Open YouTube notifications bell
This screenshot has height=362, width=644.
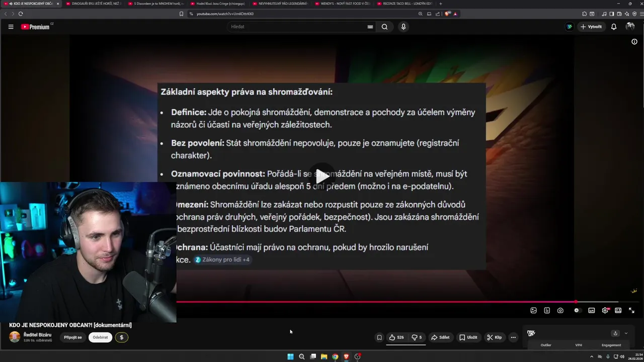(614, 27)
